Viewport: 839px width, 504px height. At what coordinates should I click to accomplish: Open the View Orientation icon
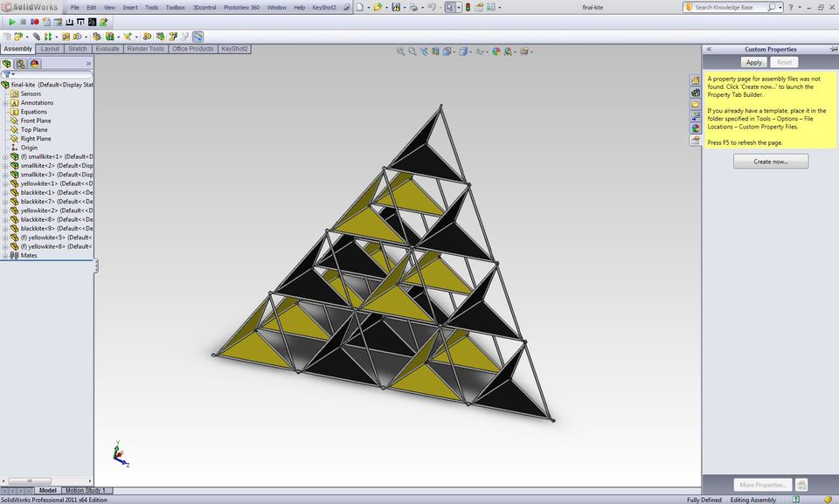447,52
